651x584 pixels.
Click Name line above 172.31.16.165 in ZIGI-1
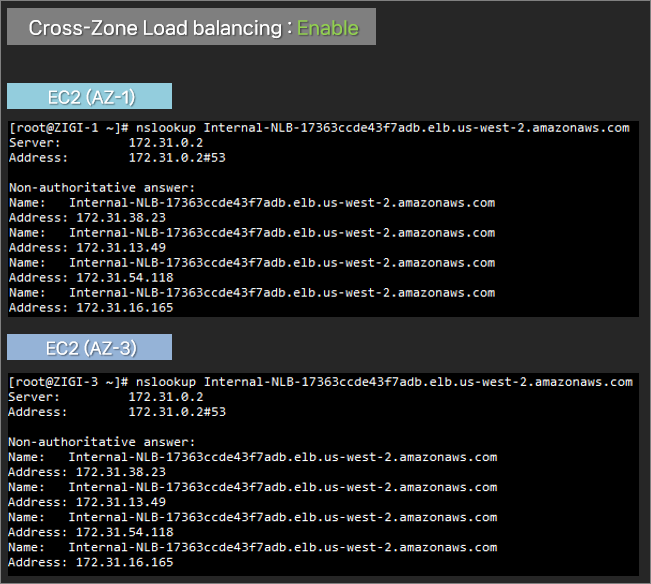coord(252,293)
